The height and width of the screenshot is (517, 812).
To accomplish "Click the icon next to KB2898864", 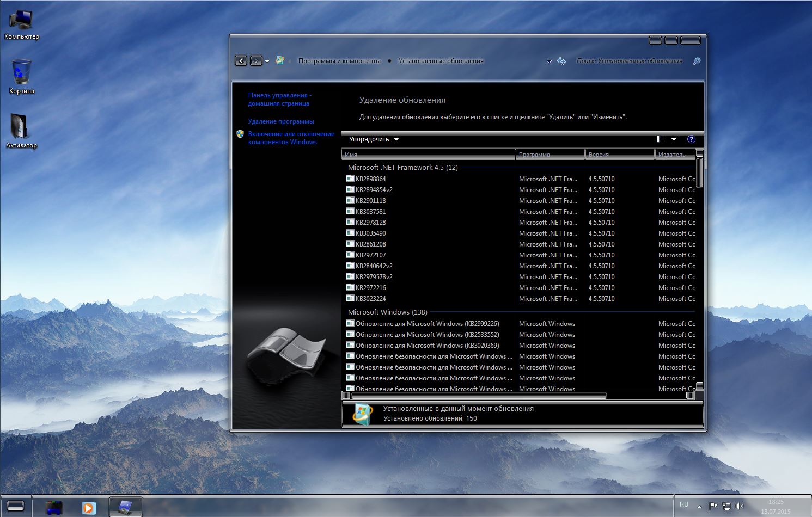I will point(350,179).
